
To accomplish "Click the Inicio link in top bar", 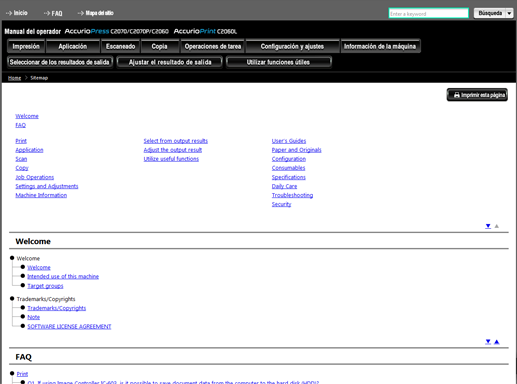I will click(17, 13).
